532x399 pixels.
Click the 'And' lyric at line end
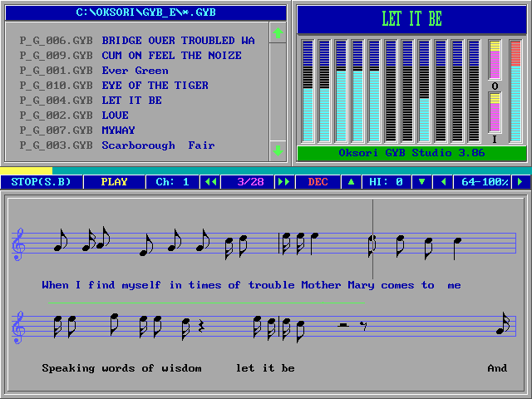(x=497, y=368)
